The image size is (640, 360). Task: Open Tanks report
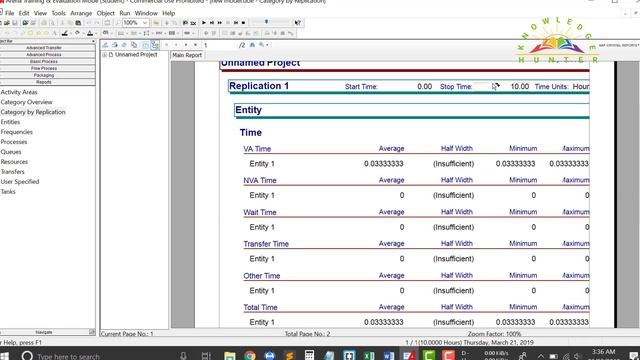point(8,191)
